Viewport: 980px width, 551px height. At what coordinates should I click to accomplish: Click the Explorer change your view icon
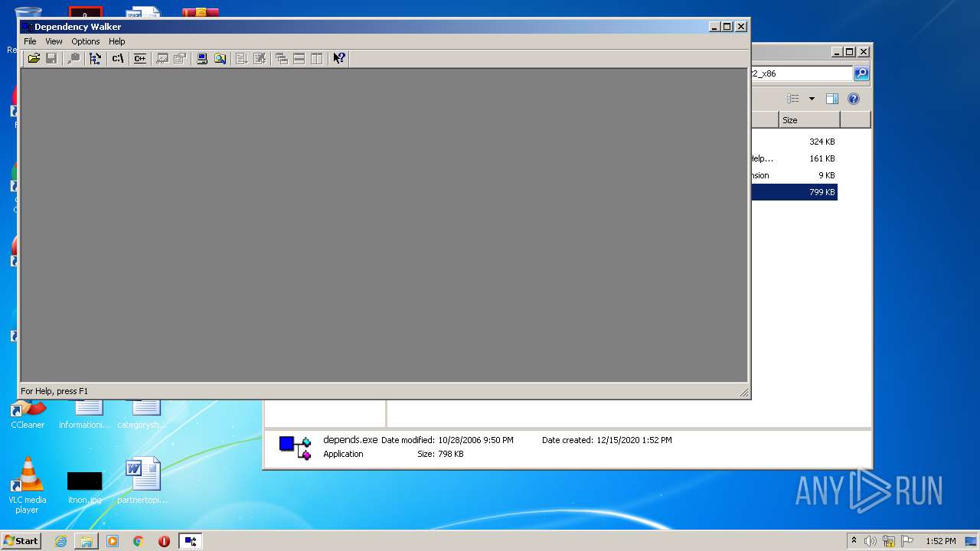click(x=793, y=99)
